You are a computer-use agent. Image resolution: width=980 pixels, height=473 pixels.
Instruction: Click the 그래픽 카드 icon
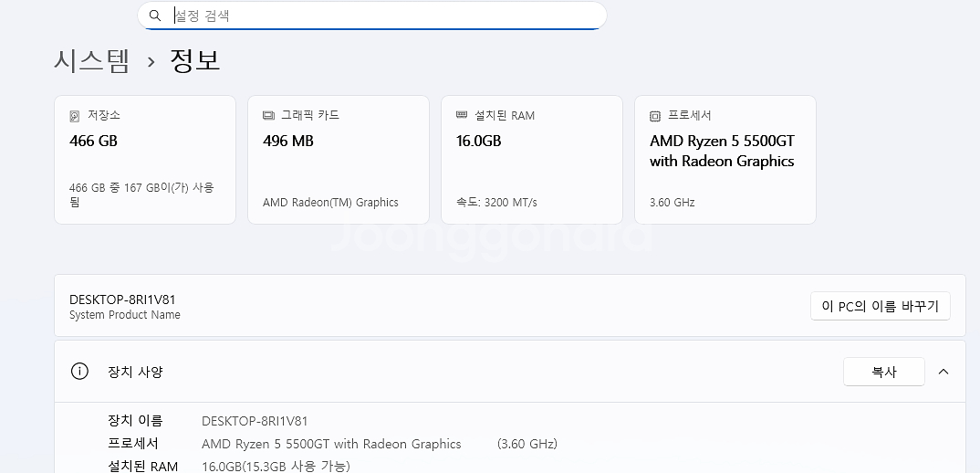(x=268, y=115)
